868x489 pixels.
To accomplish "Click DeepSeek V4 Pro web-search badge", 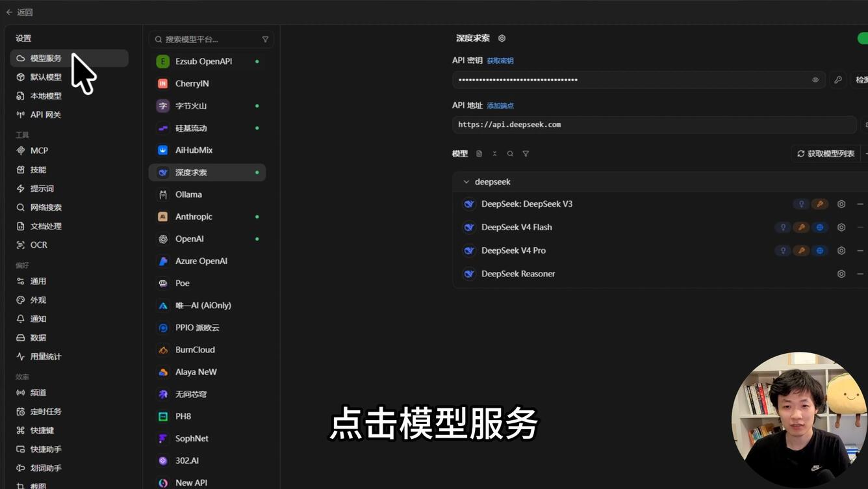I will tap(820, 251).
